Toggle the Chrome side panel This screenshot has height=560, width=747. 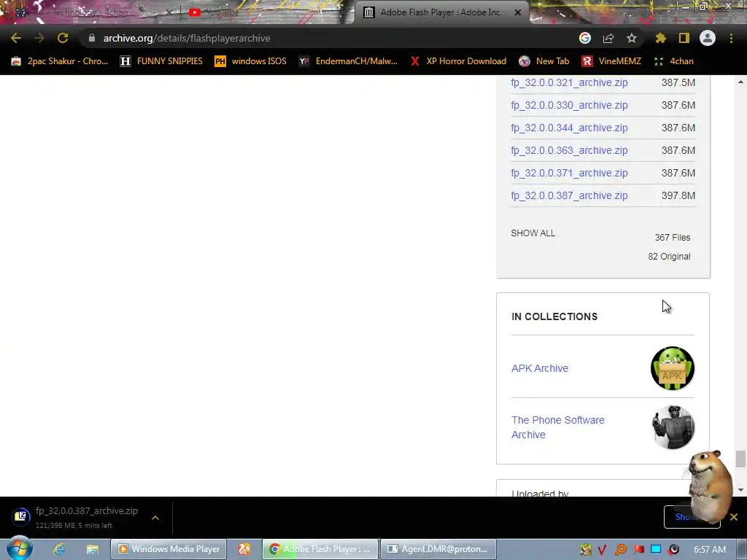(x=684, y=38)
